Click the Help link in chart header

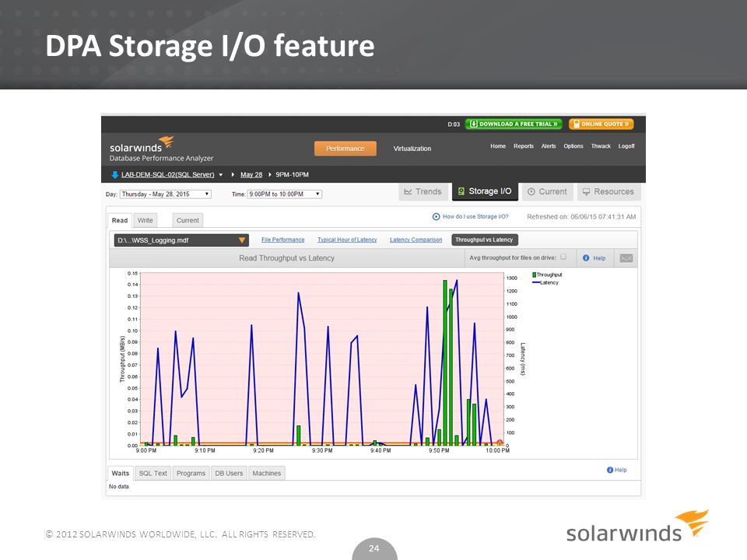pos(599,258)
